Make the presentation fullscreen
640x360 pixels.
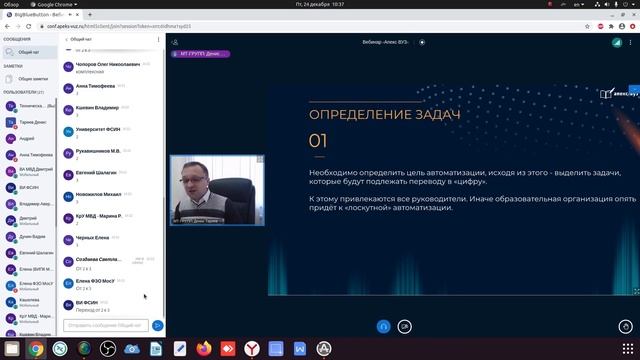[636, 291]
